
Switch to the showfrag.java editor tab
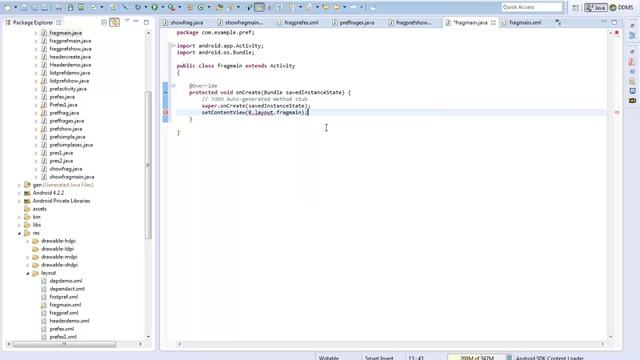[x=183, y=22]
